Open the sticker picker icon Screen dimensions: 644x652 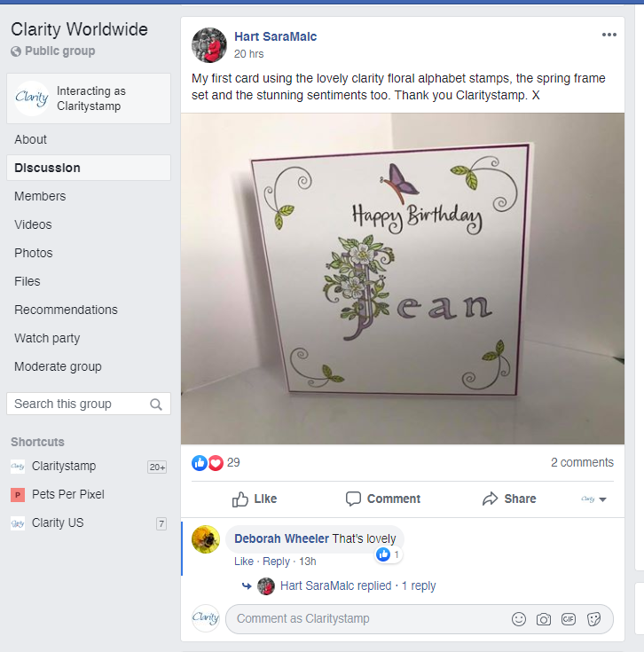(594, 619)
